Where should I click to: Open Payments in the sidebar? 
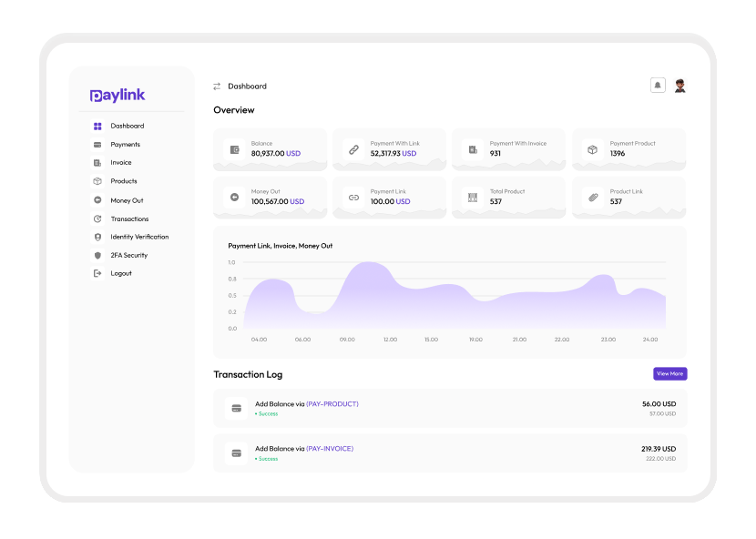click(125, 145)
